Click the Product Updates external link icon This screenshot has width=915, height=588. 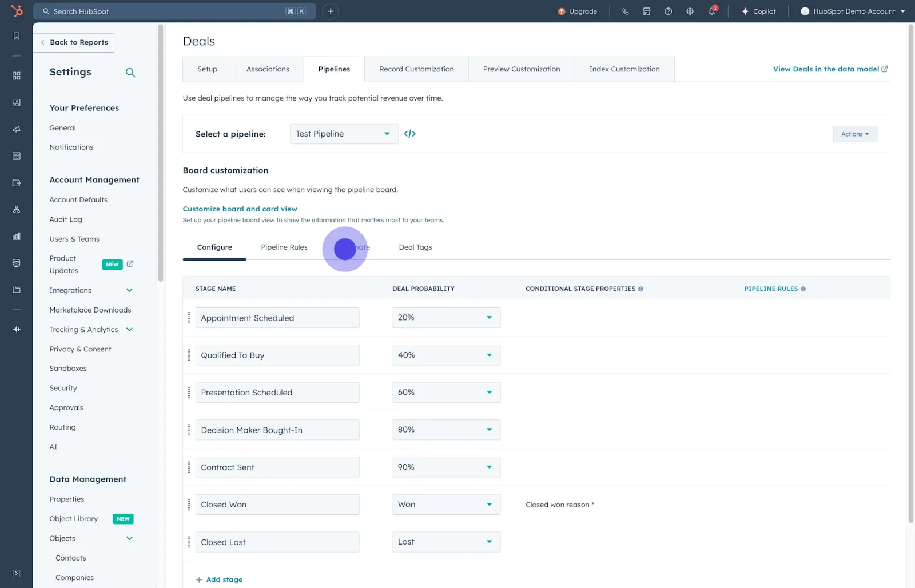(130, 264)
